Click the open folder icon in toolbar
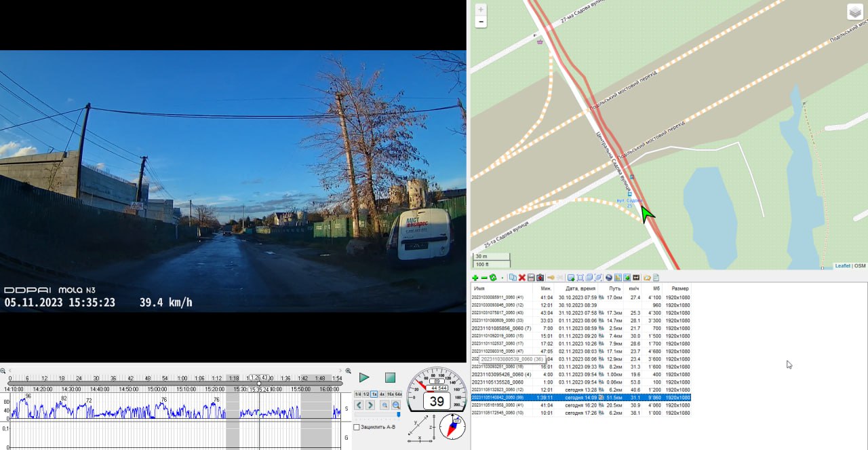The image size is (868, 450). (x=647, y=278)
